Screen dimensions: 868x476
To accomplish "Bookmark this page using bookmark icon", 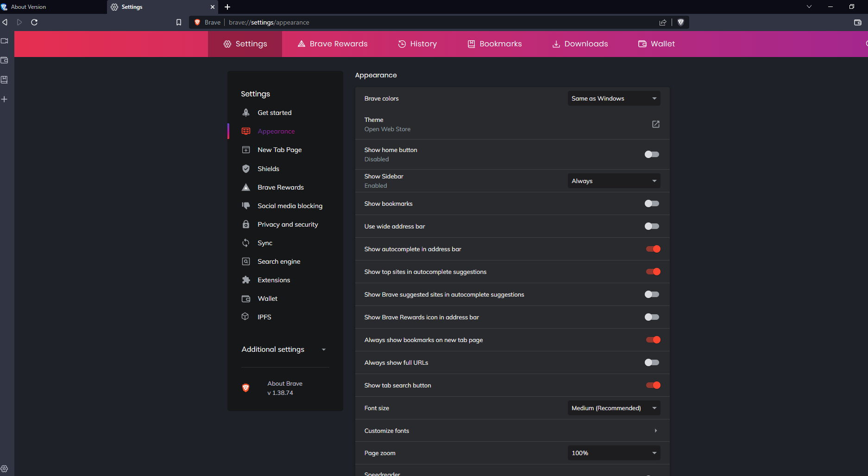I will (x=179, y=22).
